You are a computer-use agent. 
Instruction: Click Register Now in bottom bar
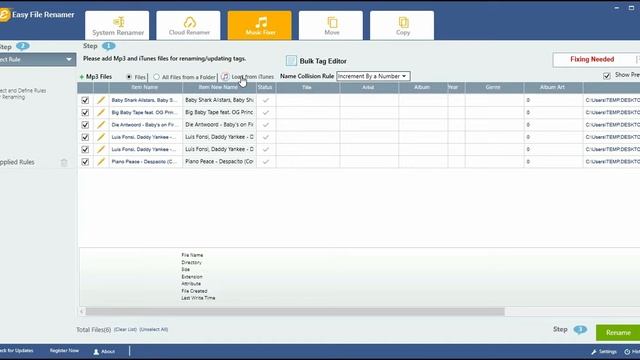click(64, 351)
